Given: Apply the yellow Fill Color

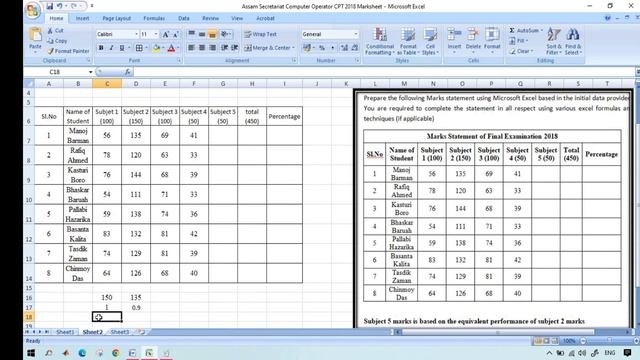Looking at the screenshot, I should point(156,48).
